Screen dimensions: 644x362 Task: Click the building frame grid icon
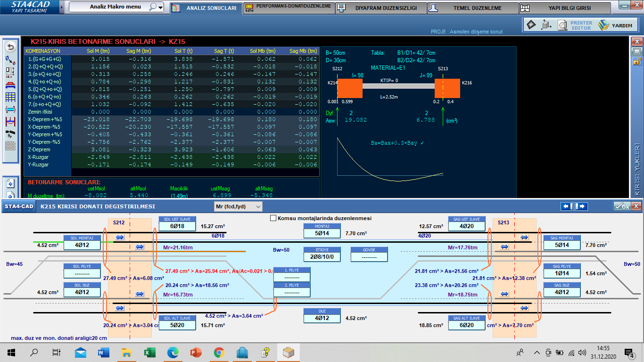(10, 98)
